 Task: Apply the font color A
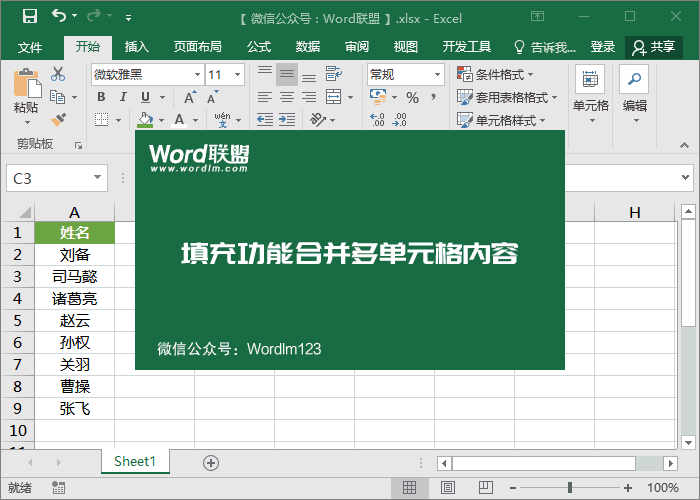coord(179,120)
